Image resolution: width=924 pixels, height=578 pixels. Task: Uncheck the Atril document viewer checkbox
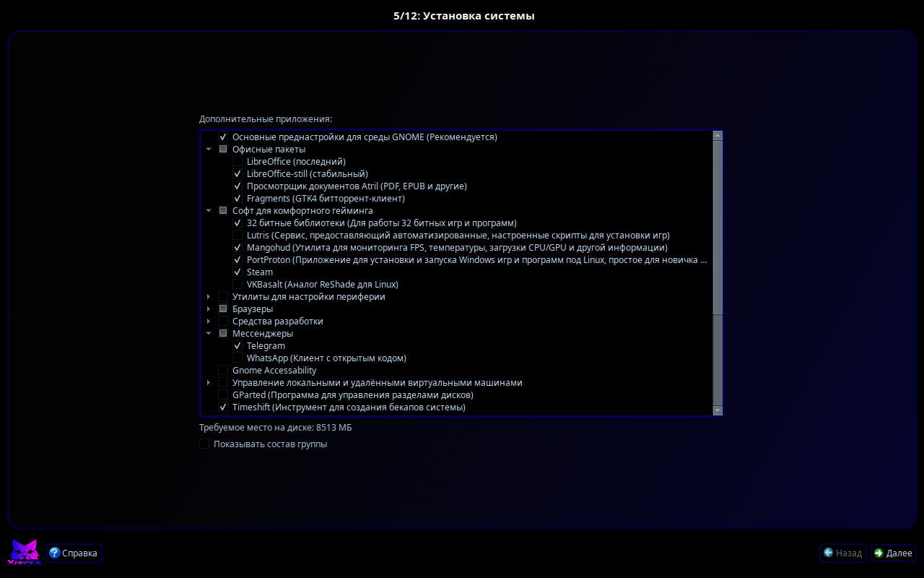coord(237,186)
